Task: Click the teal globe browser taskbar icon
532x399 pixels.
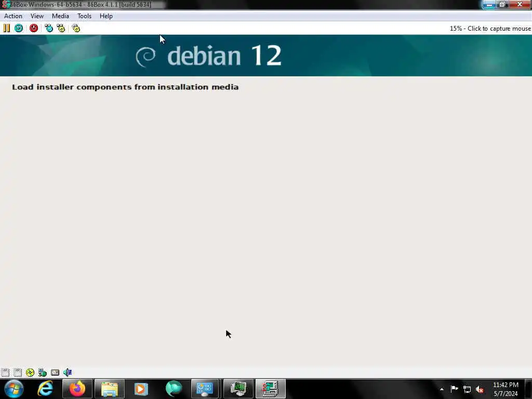Action: tap(174, 389)
